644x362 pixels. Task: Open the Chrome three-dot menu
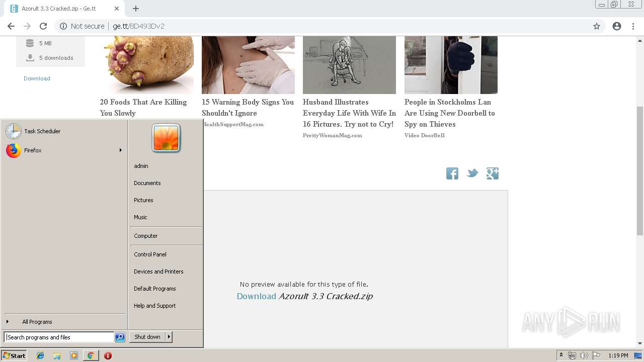click(x=633, y=26)
